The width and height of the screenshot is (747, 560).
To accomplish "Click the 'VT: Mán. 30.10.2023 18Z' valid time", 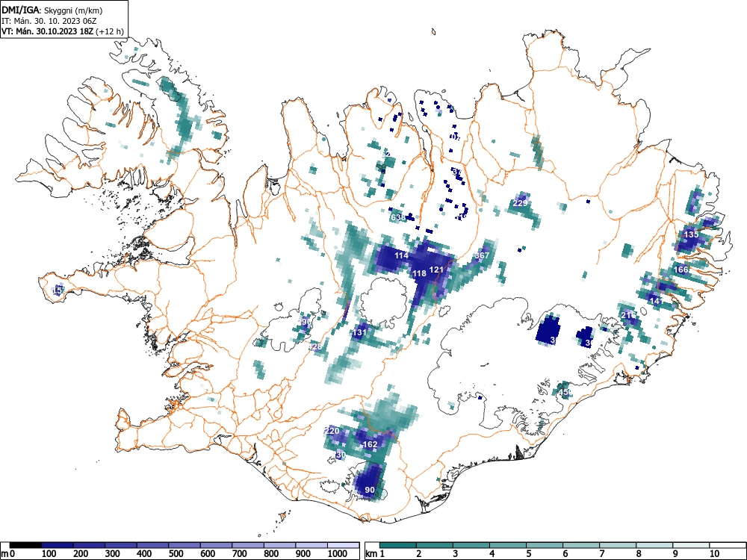I will pos(48,31).
